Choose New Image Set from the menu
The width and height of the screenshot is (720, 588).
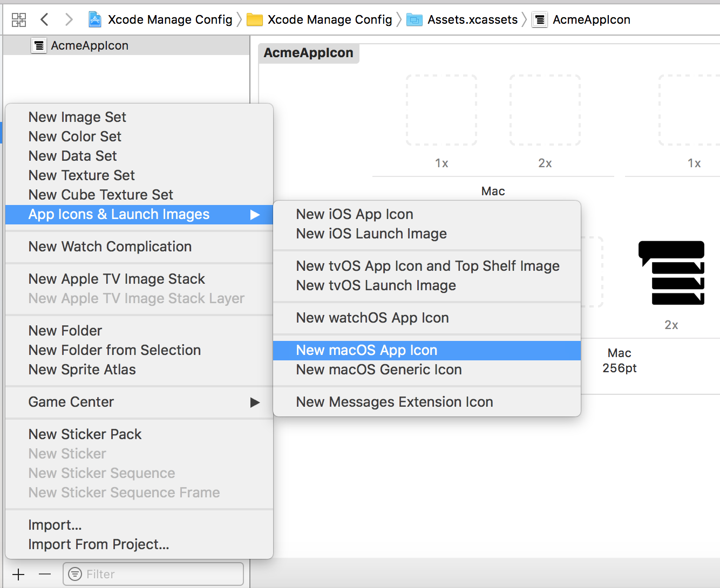tap(77, 117)
